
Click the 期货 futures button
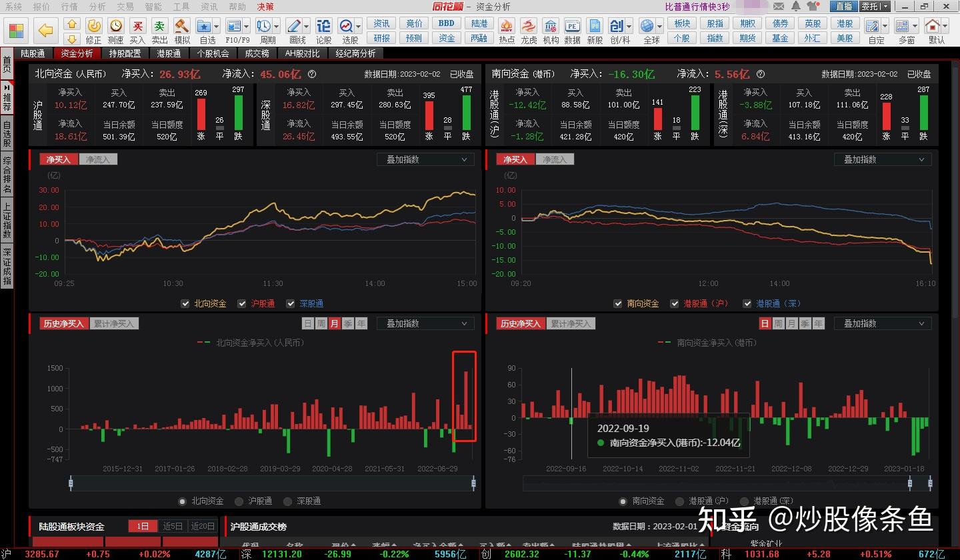748,38
